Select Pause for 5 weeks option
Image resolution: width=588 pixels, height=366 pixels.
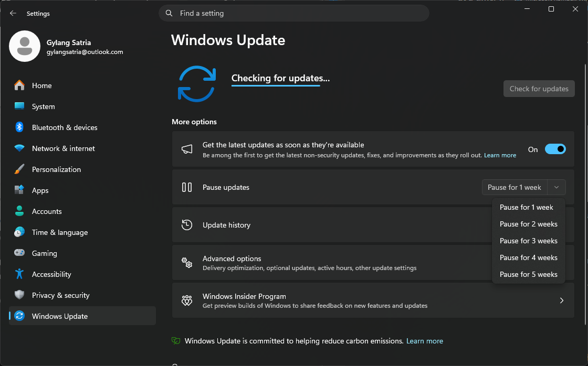pyautogui.click(x=528, y=274)
